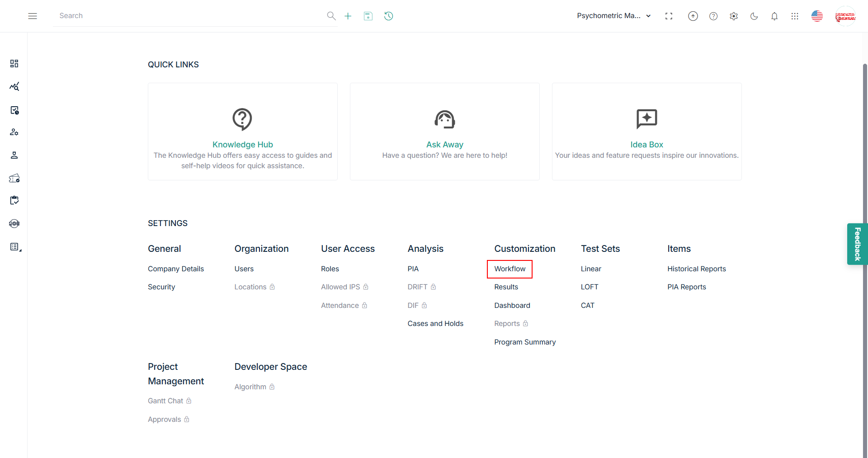Open the Idea Box link
868x458 pixels.
tap(646, 145)
